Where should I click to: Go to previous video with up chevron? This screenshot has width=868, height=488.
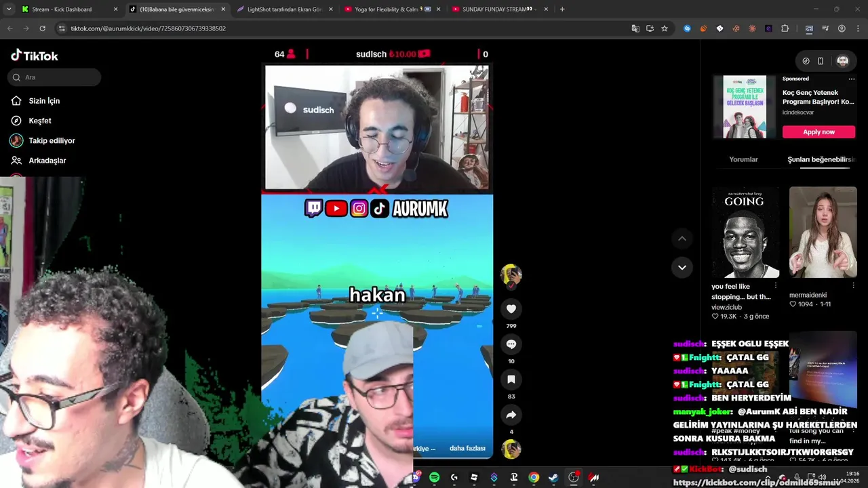[x=682, y=239]
